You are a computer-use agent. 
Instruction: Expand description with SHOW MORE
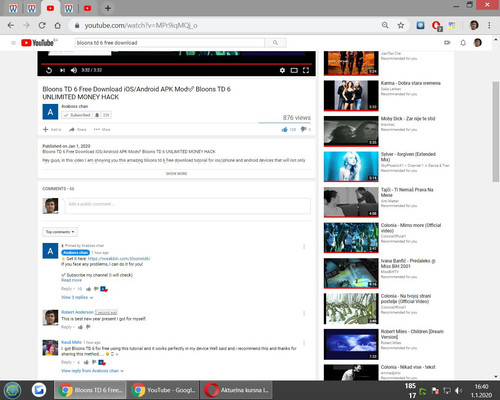(176, 174)
